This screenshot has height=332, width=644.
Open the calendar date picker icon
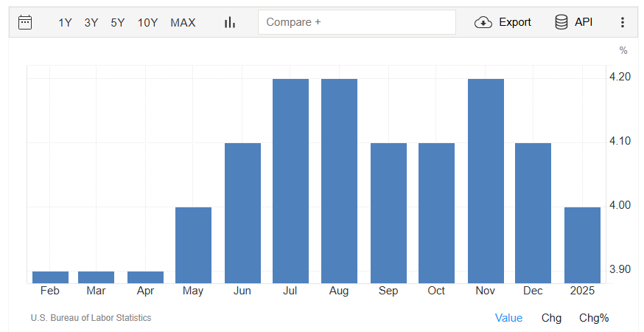25,22
